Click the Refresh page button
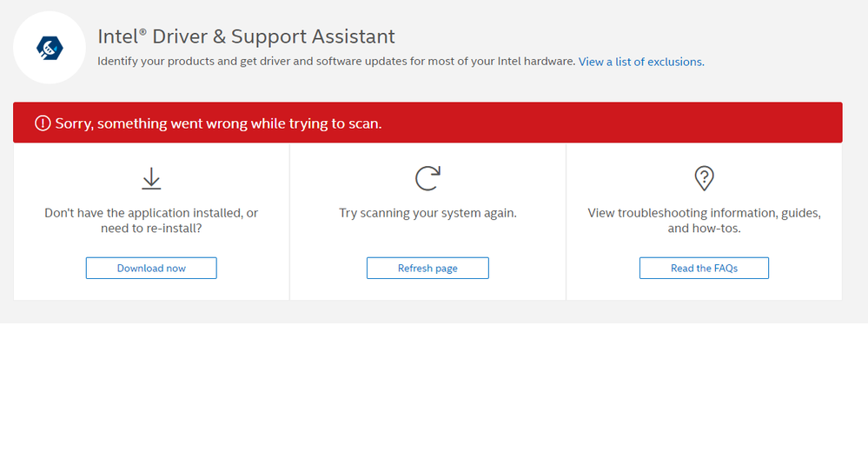 pos(427,268)
